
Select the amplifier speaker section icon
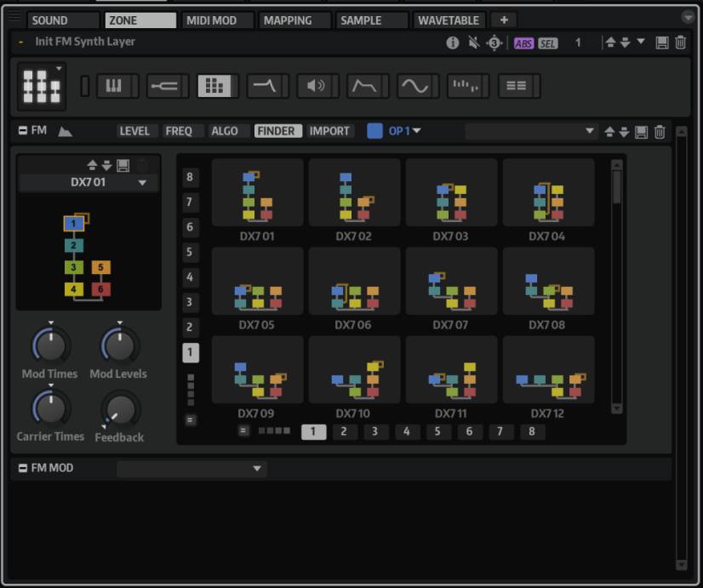click(316, 85)
